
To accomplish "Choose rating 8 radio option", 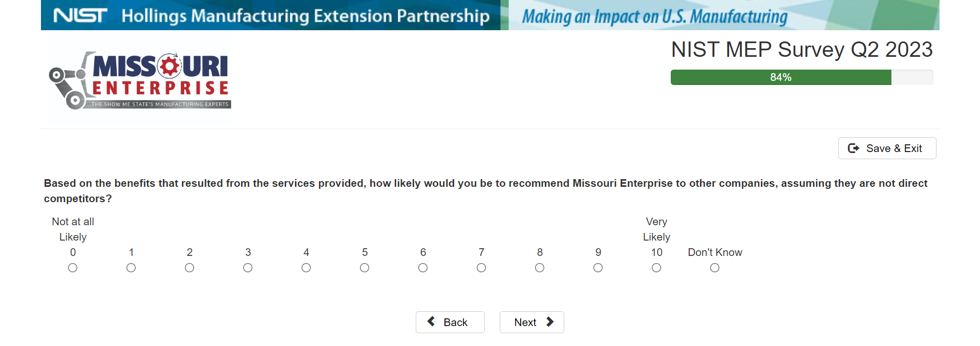I will pyautogui.click(x=540, y=268).
